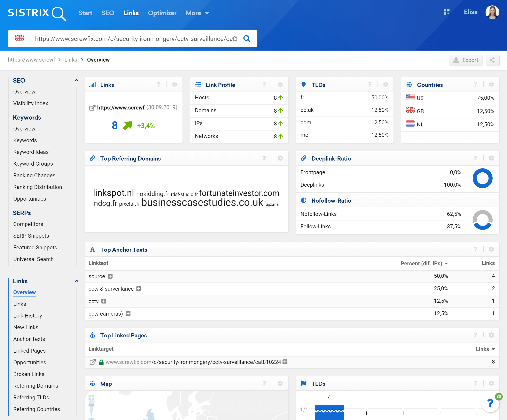507x420 pixels.
Task: Click the blue TLD bar with value 4
Action: (329, 413)
